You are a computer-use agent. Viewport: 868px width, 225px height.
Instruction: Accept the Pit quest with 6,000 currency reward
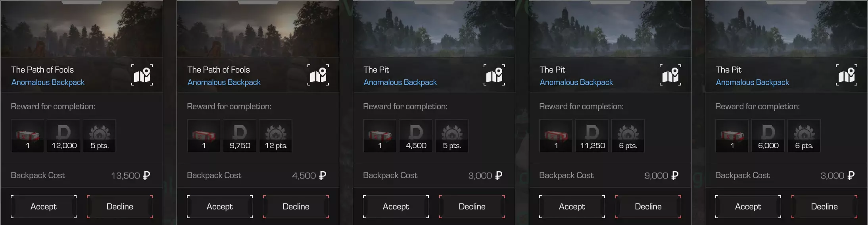[748, 207]
